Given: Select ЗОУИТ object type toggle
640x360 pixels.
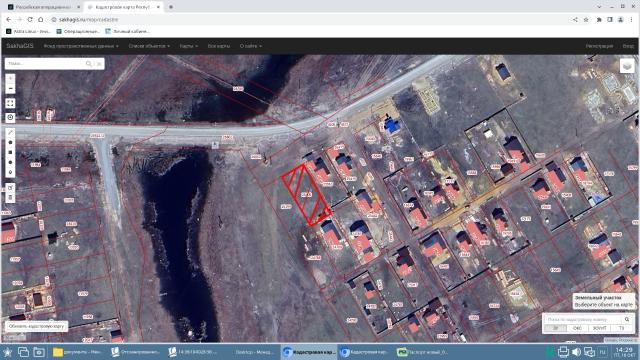Looking at the screenshot, I should click(599, 328).
